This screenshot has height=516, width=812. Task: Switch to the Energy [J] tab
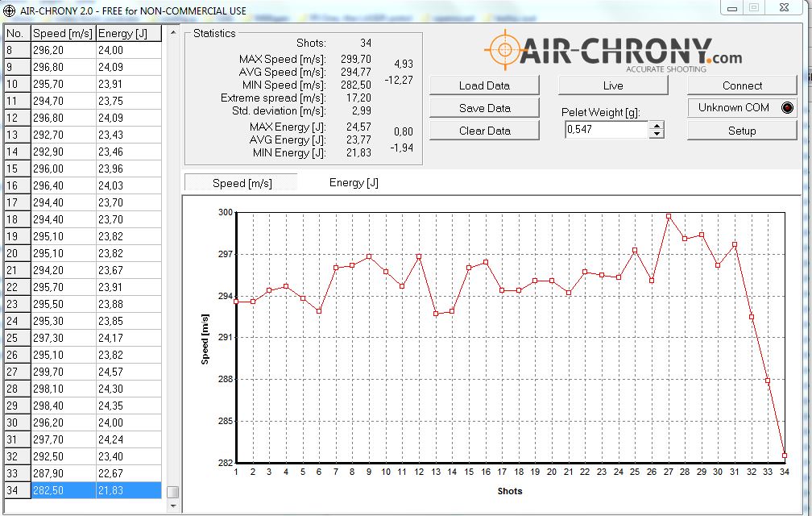click(x=354, y=182)
